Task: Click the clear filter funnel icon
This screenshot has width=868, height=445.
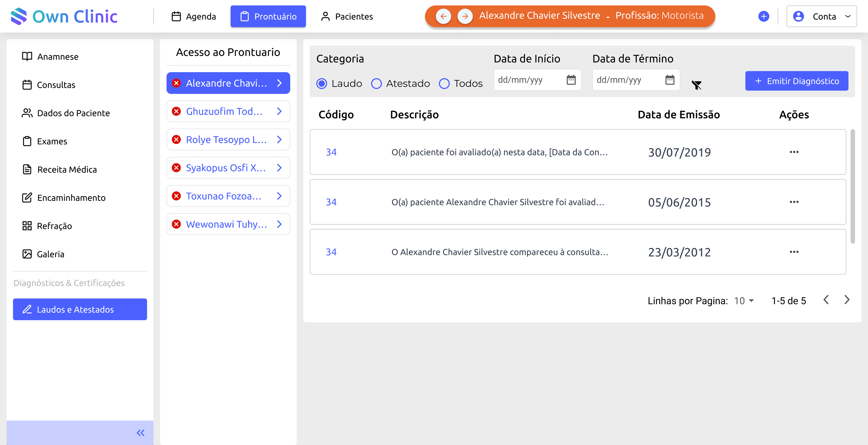Action: click(696, 85)
